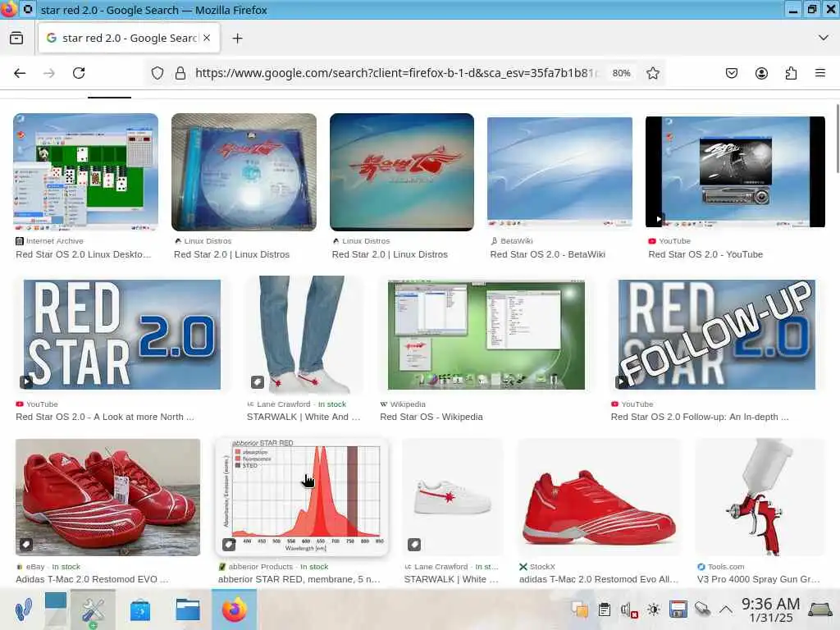The width and height of the screenshot is (840, 630).
Task: Click 'Red Star OS - Wikipedia' link
Action: coord(431,417)
